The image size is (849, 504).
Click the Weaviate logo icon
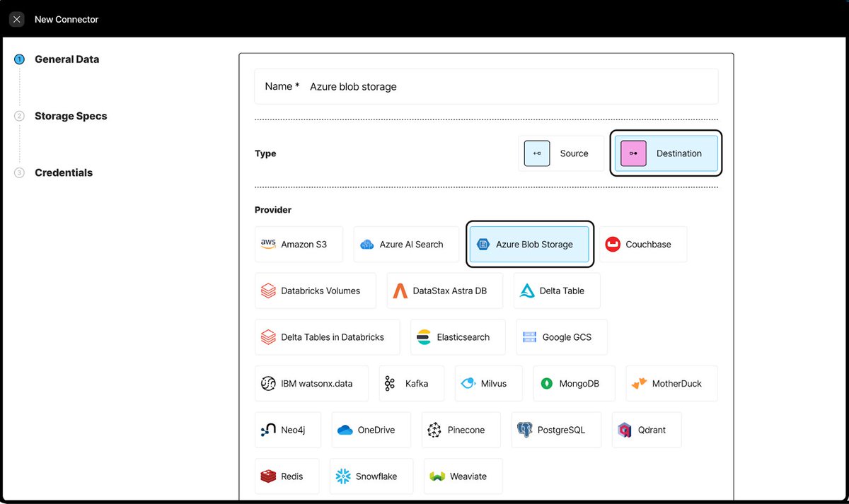[437, 476]
